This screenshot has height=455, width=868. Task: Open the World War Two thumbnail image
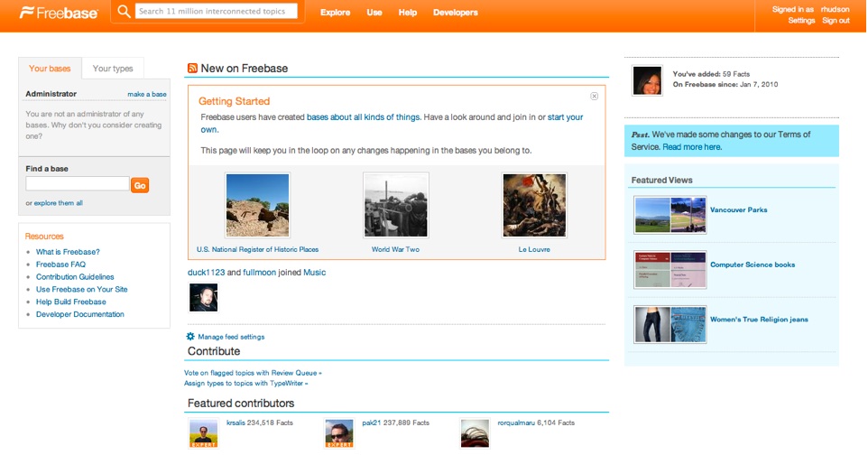[x=396, y=205]
